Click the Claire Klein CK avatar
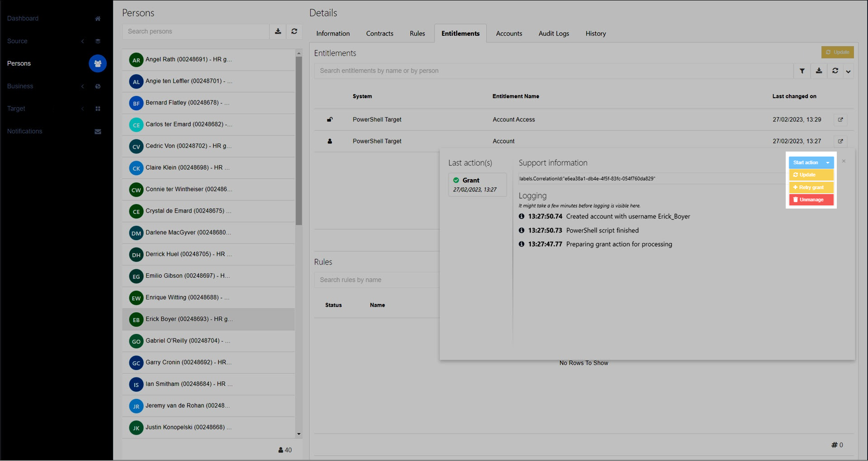Viewport: 868px width, 461px height. (136, 168)
